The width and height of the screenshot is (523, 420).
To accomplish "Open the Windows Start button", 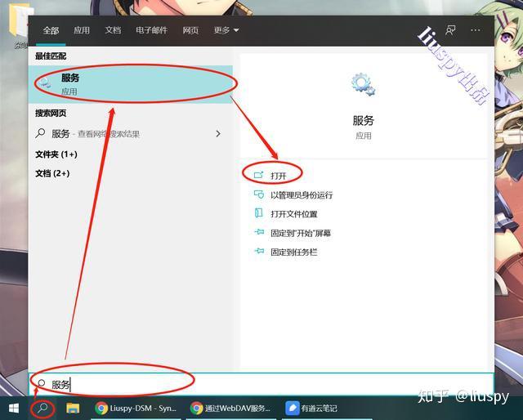I will click(x=14, y=409).
